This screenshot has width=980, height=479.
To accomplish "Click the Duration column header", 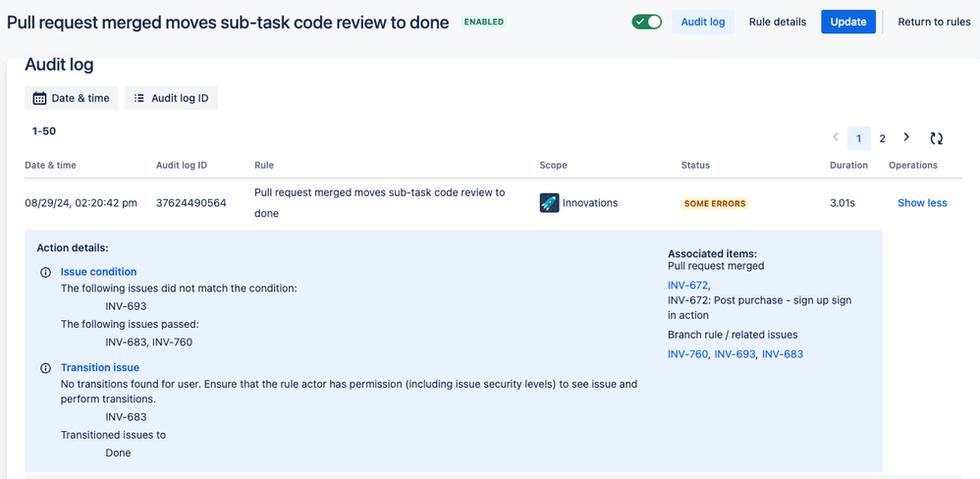I will 848,166.
